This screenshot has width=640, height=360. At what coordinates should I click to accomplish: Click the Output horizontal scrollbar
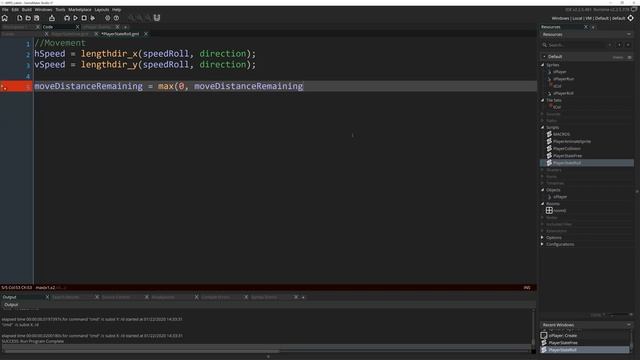[141, 351]
